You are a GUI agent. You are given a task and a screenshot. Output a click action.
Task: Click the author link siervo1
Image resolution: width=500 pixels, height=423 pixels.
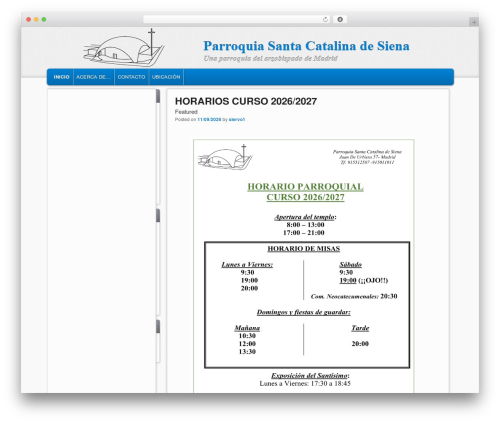[237, 119]
